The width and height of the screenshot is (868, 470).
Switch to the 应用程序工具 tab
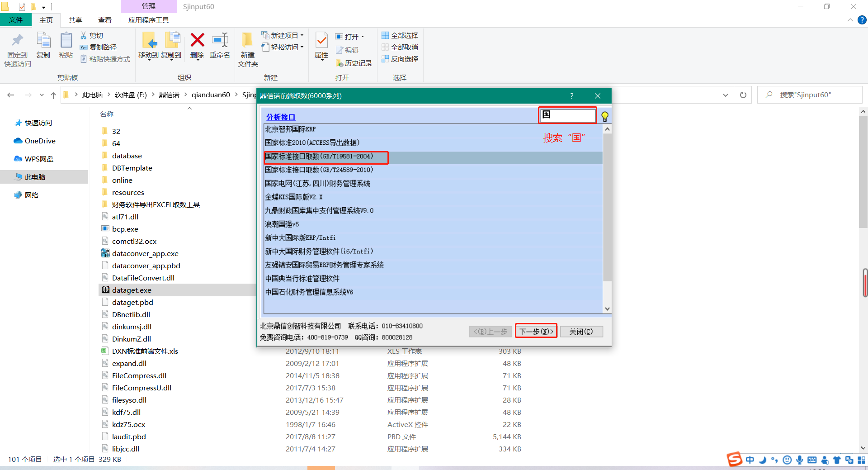[149, 20]
